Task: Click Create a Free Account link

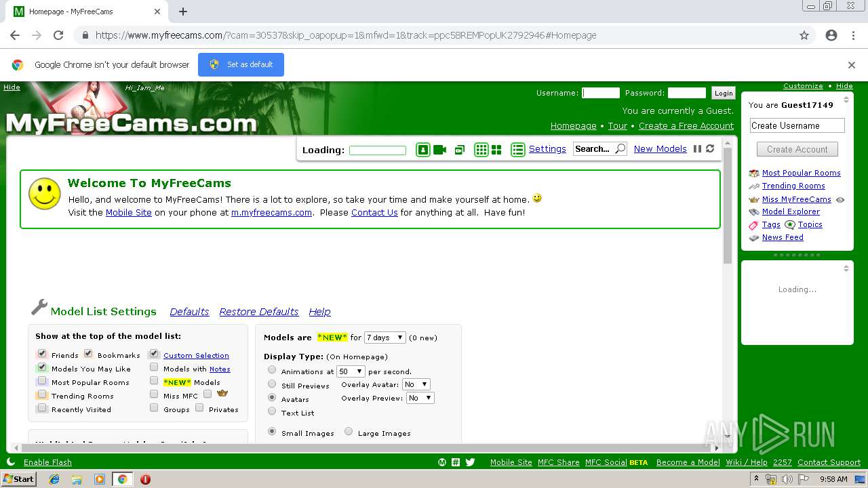Action: tap(686, 126)
